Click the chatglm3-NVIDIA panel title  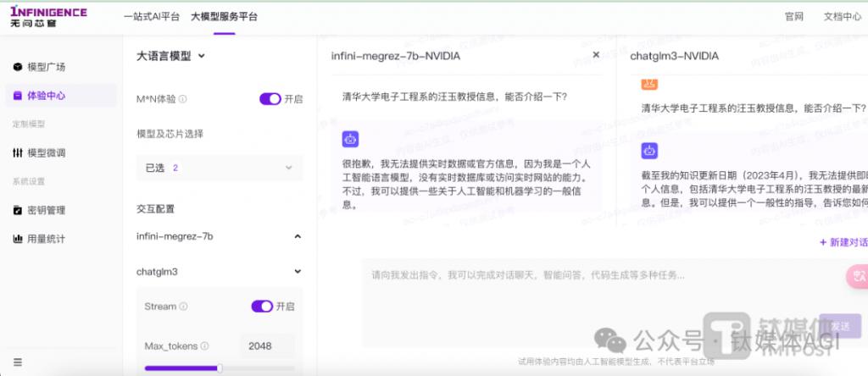[674, 56]
